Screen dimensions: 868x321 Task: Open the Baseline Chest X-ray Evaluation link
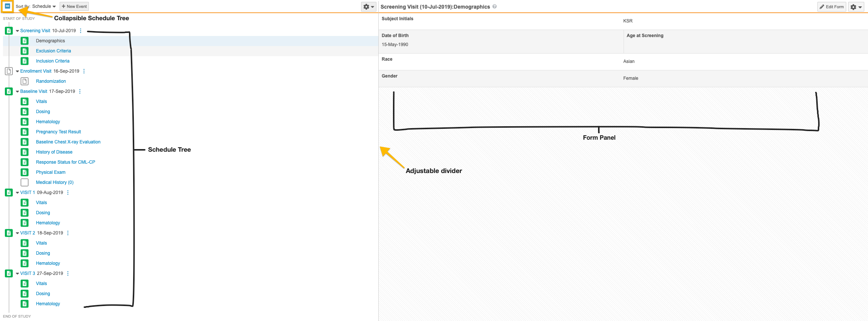tap(68, 142)
